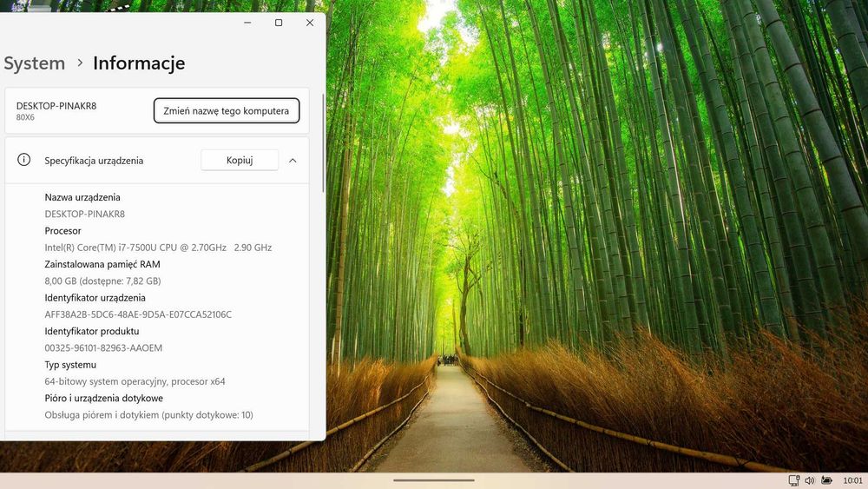Click the Procesor label
Image resolution: width=868 pixels, height=489 pixels.
click(62, 231)
